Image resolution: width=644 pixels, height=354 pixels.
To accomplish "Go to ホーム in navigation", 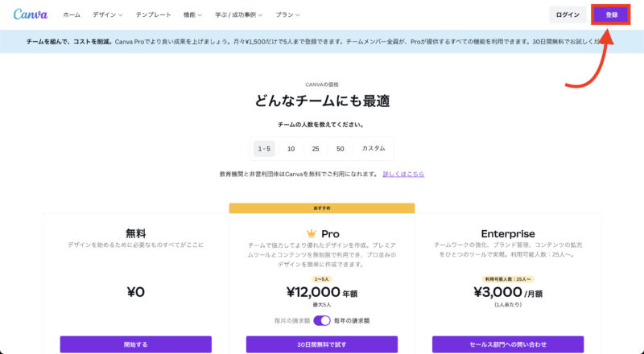I will point(72,14).
